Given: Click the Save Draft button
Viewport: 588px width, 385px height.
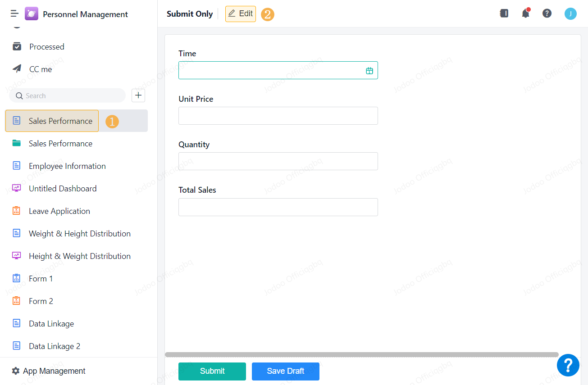Looking at the screenshot, I should [x=285, y=371].
